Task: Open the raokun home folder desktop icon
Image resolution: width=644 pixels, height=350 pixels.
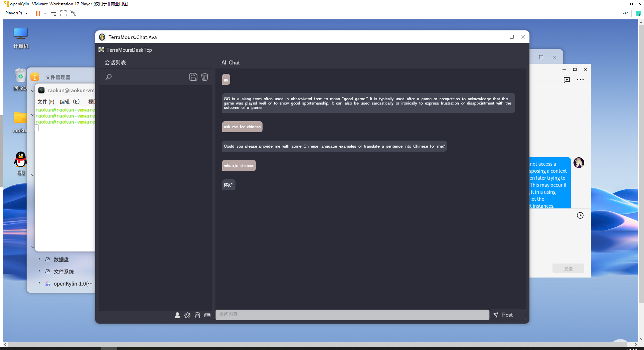Action: [20, 122]
